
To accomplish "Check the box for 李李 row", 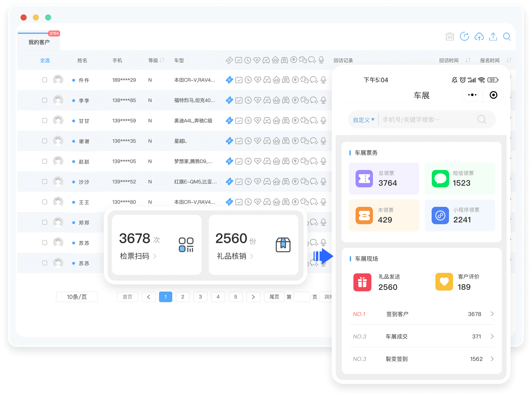I will click(44, 100).
